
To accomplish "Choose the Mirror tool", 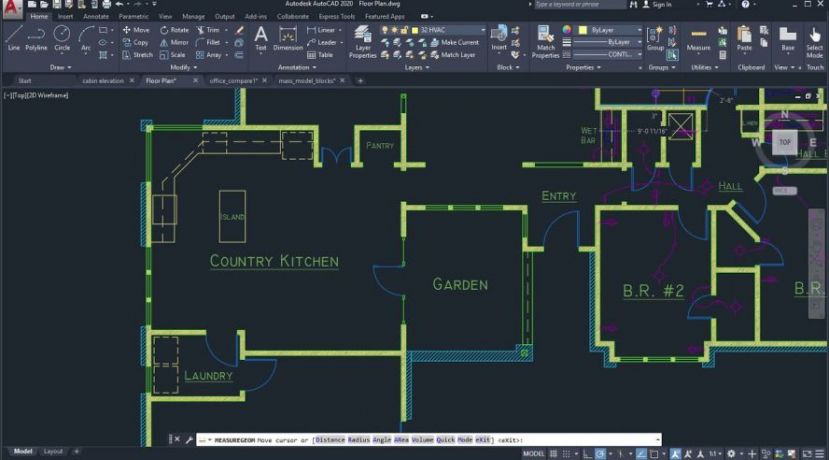I will (x=174, y=42).
